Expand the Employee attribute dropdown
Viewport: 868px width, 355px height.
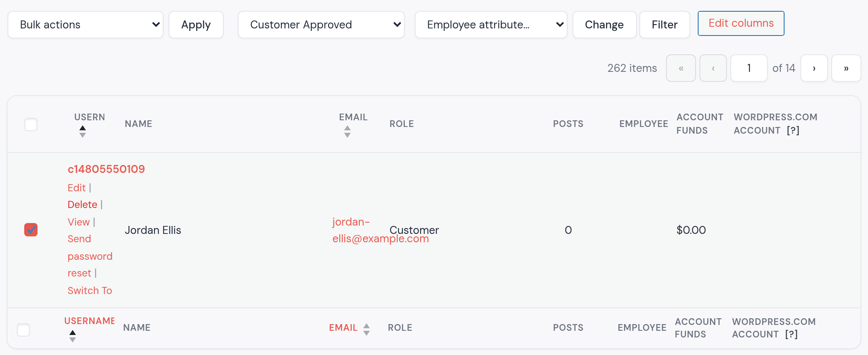(491, 25)
